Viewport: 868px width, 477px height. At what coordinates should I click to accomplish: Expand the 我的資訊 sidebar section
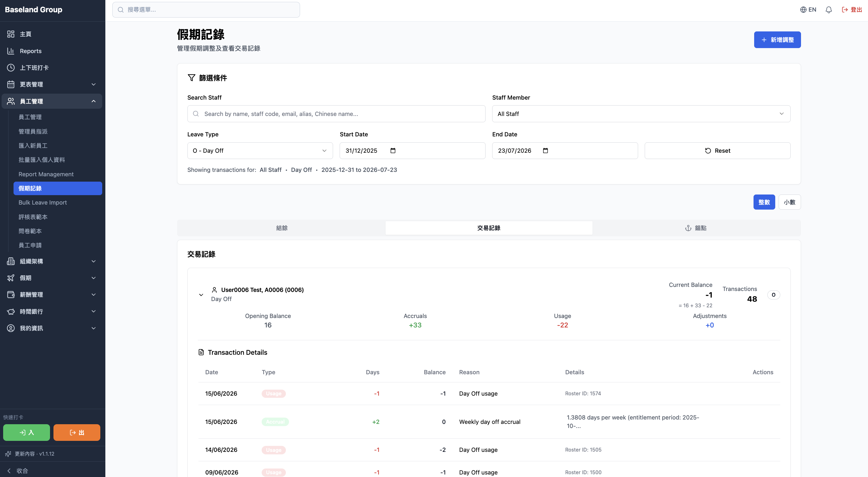pos(53,328)
